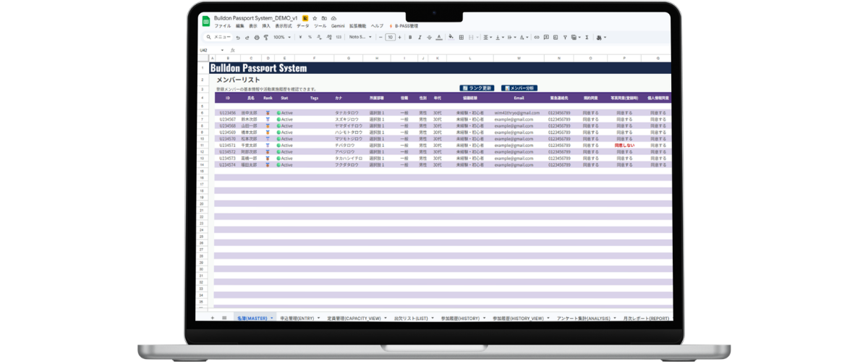Open the ファイル menu
868x362 pixels.
click(223, 25)
